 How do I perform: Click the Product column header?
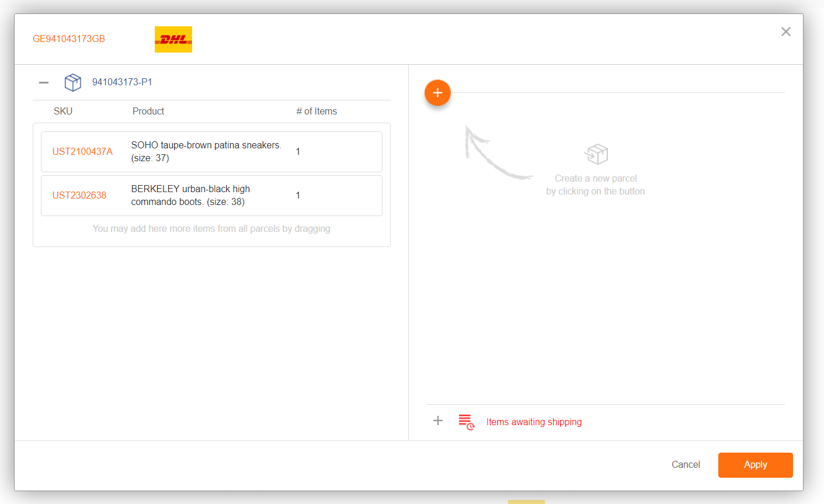(x=148, y=112)
